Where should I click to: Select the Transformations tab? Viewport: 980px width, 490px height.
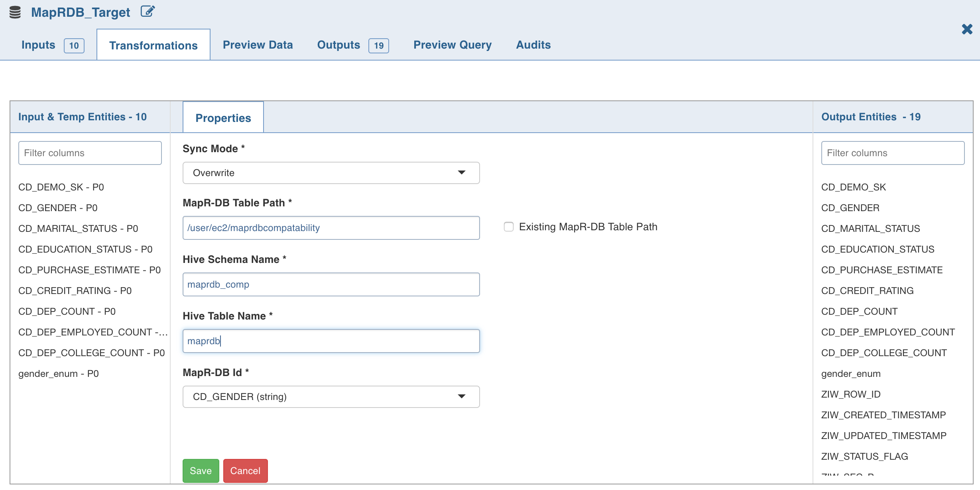153,45
